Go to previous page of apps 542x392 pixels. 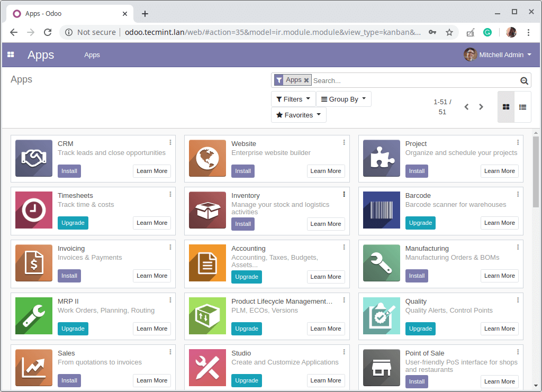tap(466, 107)
